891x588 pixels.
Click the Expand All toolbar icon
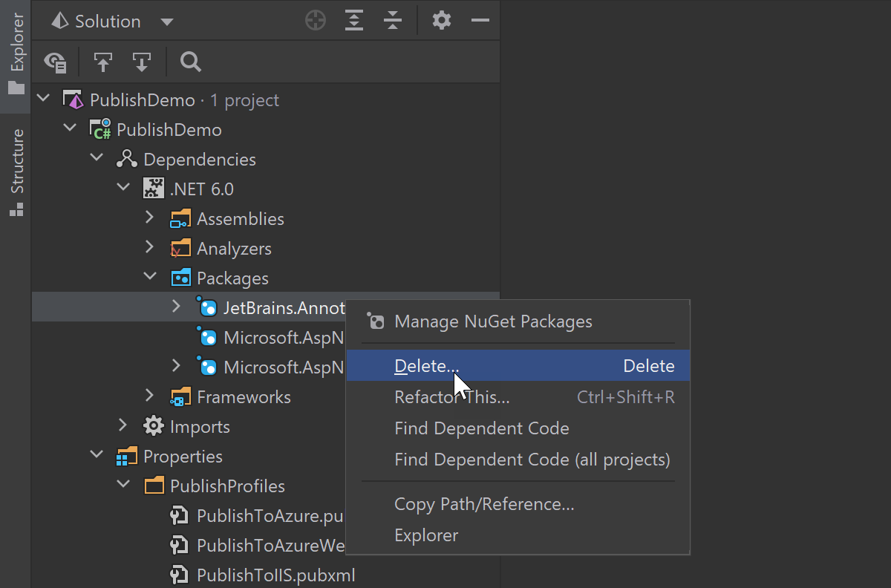(355, 21)
